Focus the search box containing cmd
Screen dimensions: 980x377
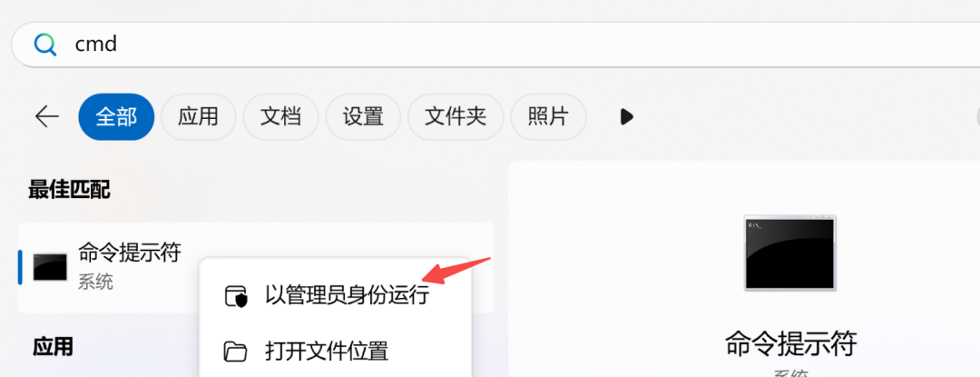[x=495, y=45]
